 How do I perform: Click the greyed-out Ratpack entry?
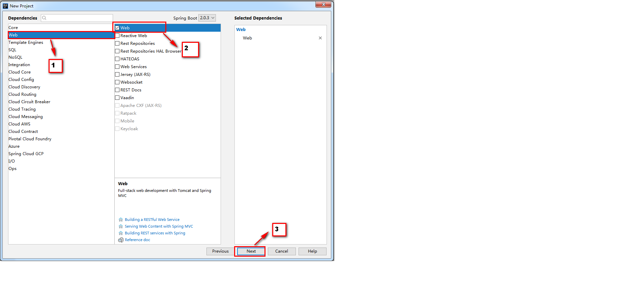point(128,113)
